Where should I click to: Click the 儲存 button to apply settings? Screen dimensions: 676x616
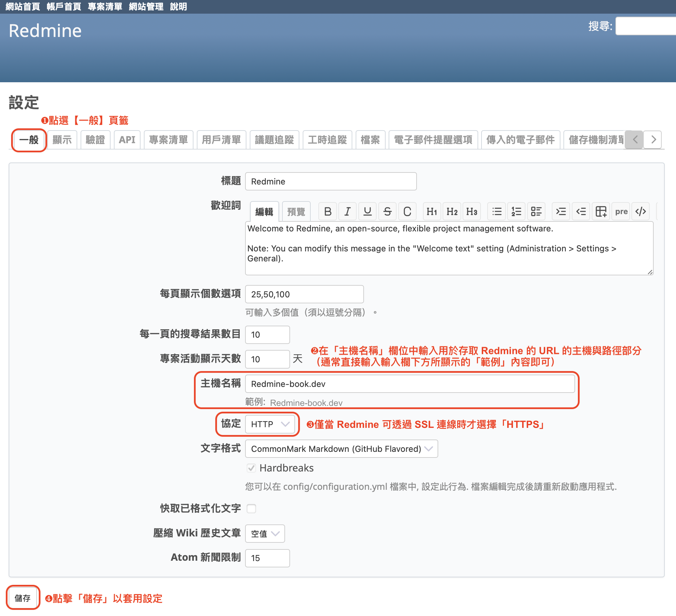point(22,598)
